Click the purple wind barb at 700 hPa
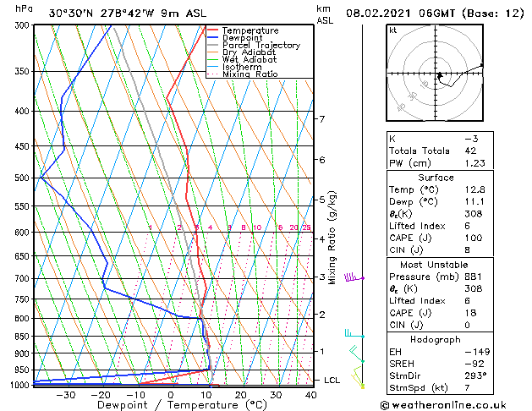The image size is (532, 411). (354, 277)
